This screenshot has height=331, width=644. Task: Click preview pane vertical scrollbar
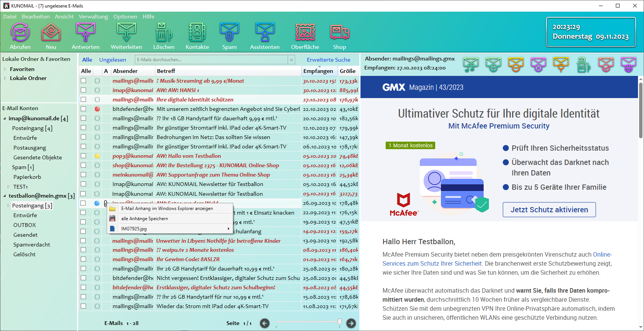pyautogui.click(x=641, y=110)
